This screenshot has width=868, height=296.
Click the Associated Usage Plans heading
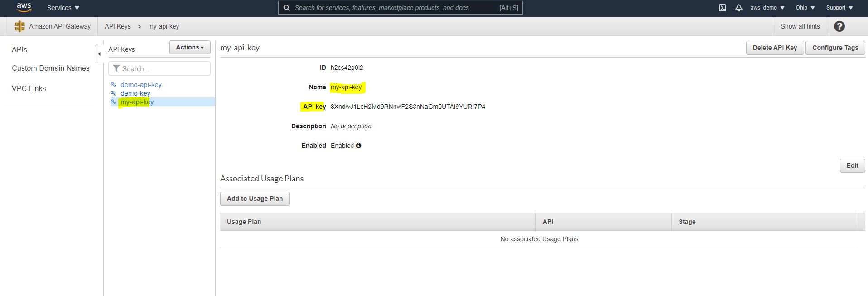(262, 179)
